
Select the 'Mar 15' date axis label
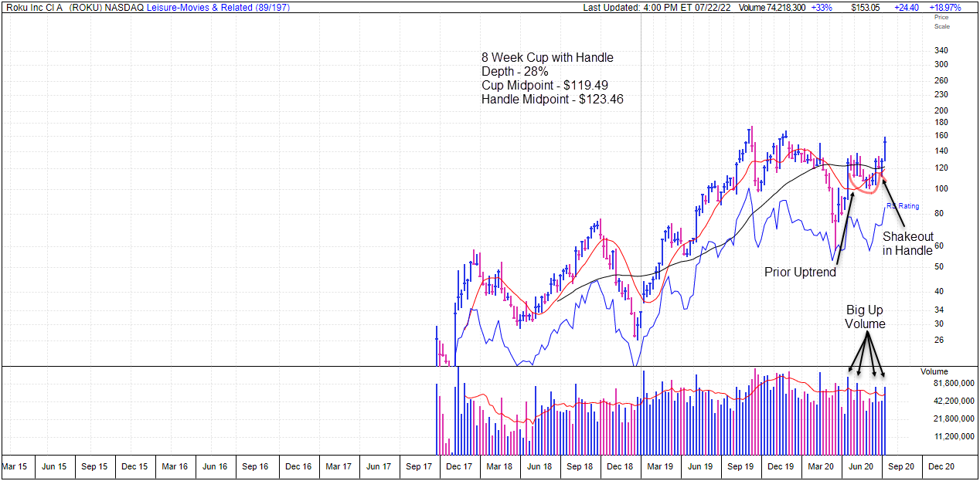[14, 466]
